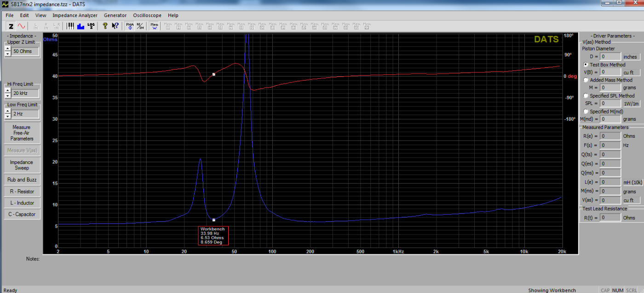
Task: Increase the Upper Z Limit with up arrow
Action: [x=7, y=49]
